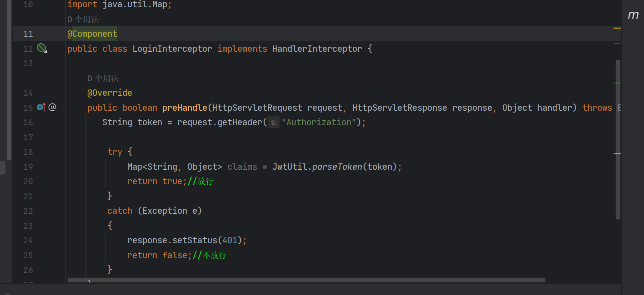This screenshot has height=295, width=644.
Task: Click the orange stripe marker at scrollbar top
Action: coord(617,27)
